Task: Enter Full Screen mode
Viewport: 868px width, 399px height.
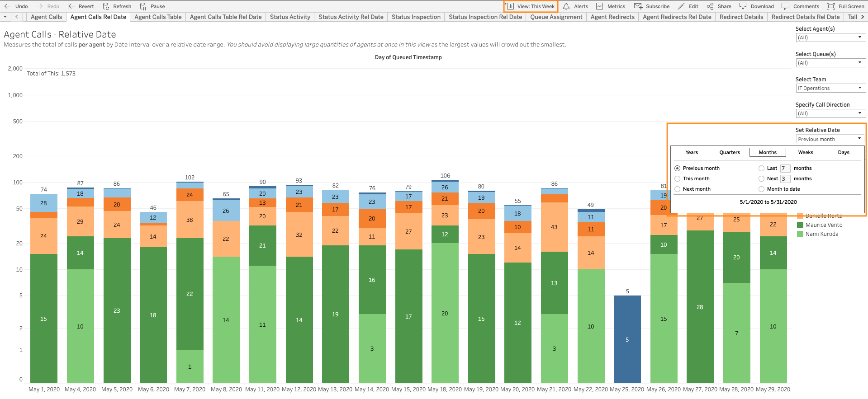Action: tap(831, 6)
